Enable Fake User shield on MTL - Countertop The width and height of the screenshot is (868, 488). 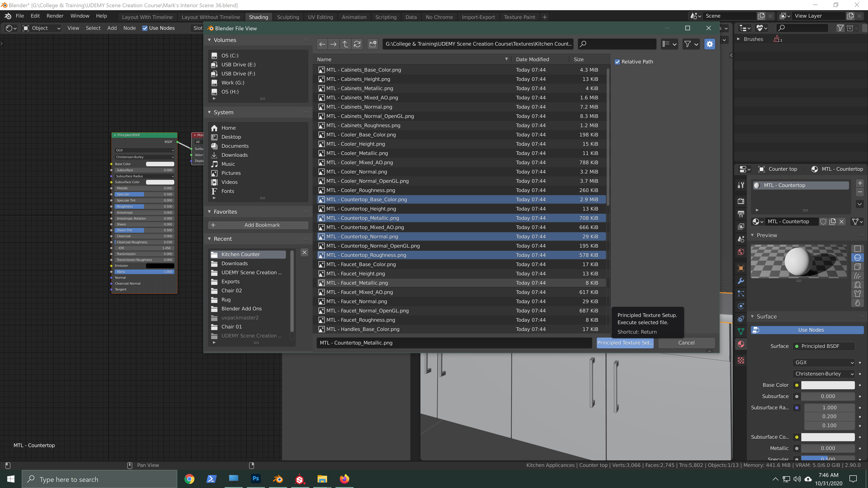pyautogui.click(x=823, y=222)
